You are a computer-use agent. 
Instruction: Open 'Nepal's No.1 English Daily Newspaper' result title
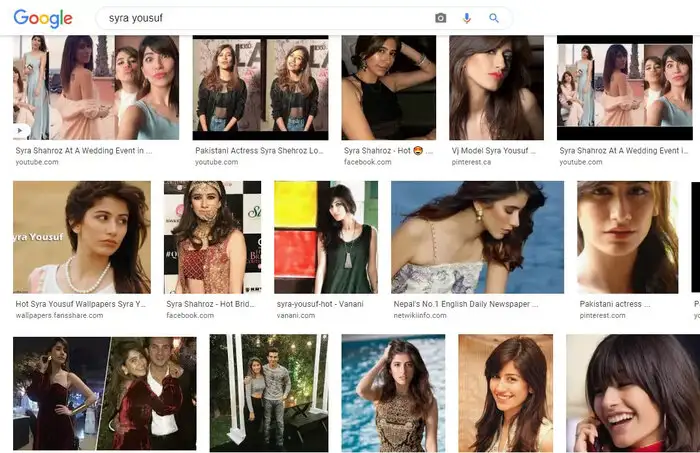468,304
